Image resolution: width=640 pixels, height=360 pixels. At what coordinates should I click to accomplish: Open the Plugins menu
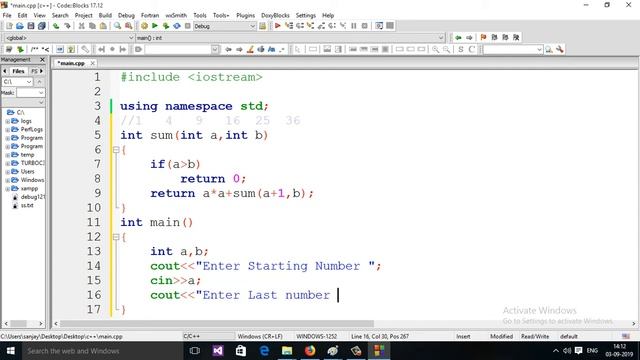[245, 16]
